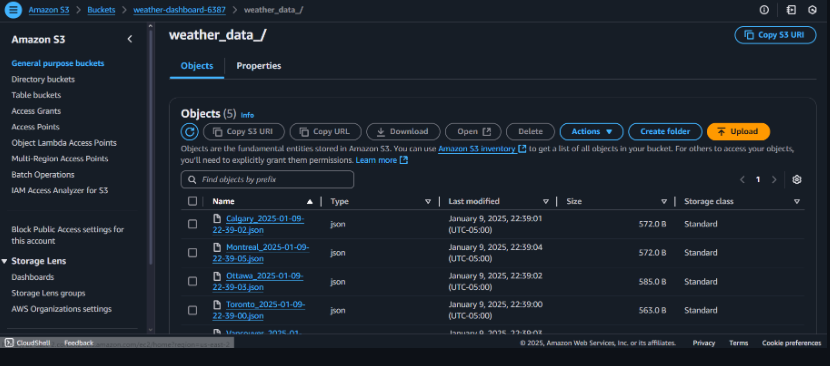The width and height of the screenshot is (830, 366).
Task: Click the toolbar Copy S3 URI button
Action: coord(244,131)
